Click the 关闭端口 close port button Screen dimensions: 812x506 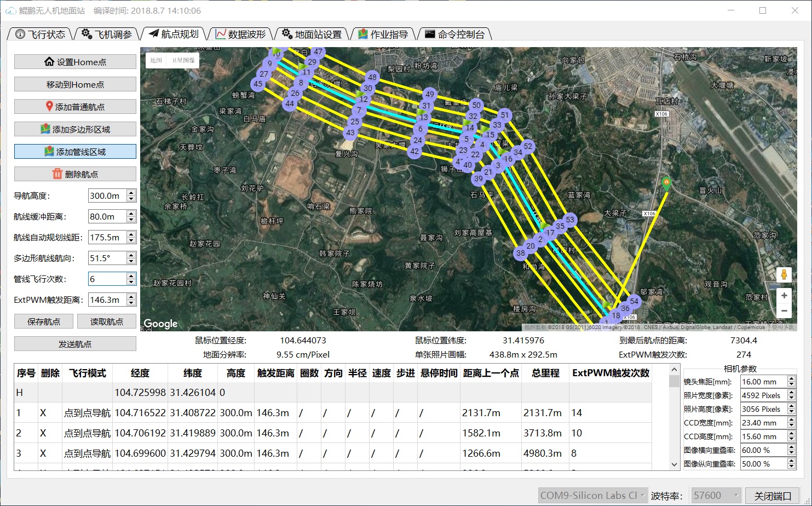pyautogui.click(x=772, y=496)
